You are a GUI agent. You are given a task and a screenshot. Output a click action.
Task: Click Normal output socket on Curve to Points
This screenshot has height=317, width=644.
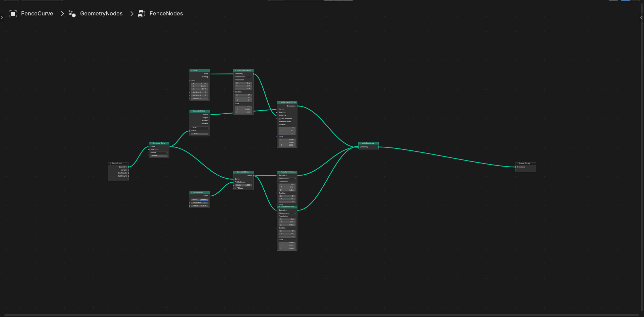(x=210, y=121)
